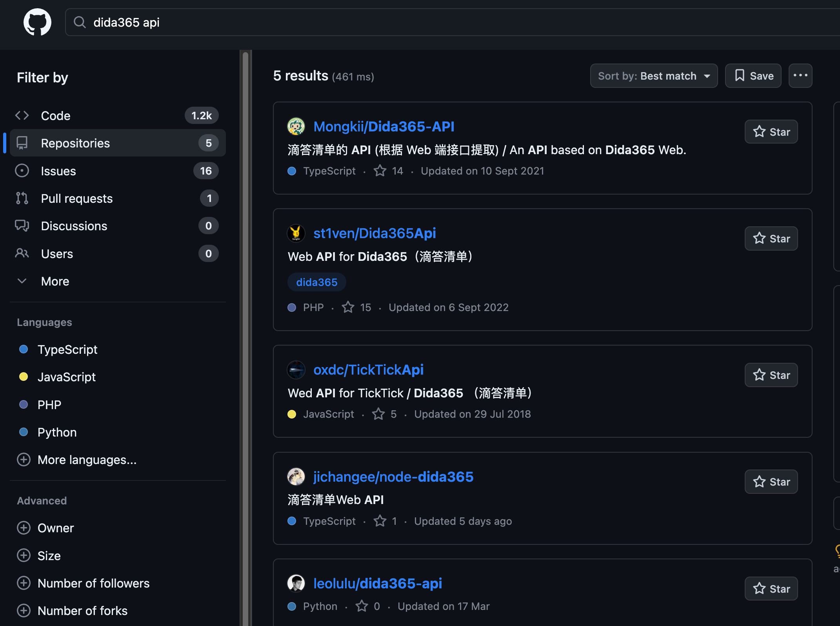Switch to the Issues filter
Screen dimensions: 840x626
(x=58, y=171)
